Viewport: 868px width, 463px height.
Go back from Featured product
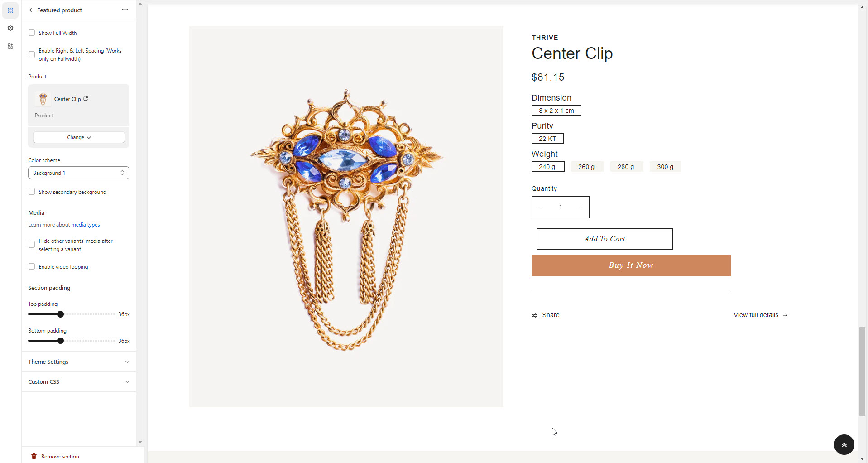coord(30,10)
